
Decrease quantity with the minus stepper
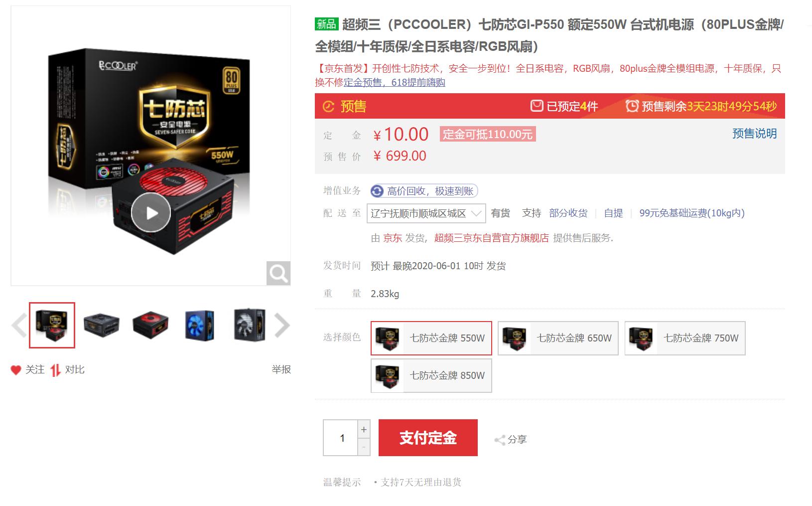364,447
